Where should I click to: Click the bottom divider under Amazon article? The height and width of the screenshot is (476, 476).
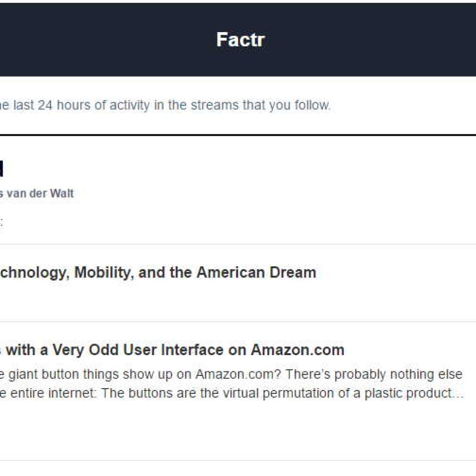point(238,461)
